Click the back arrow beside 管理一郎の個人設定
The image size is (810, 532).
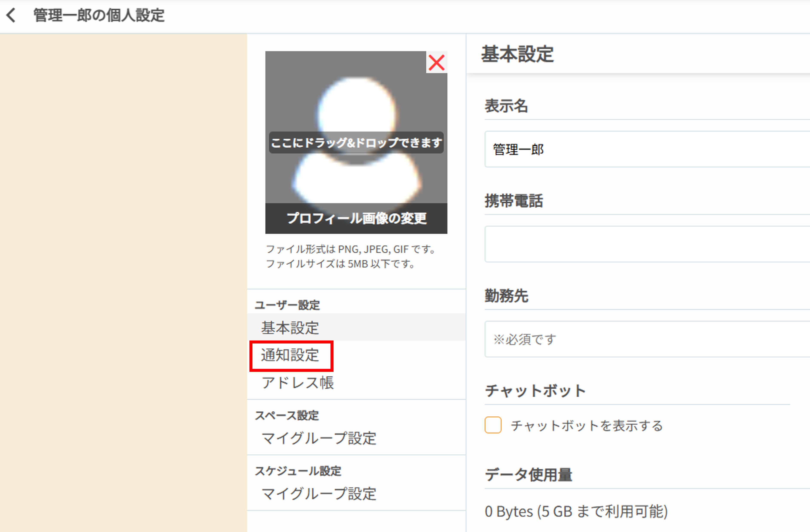(x=11, y=15)
